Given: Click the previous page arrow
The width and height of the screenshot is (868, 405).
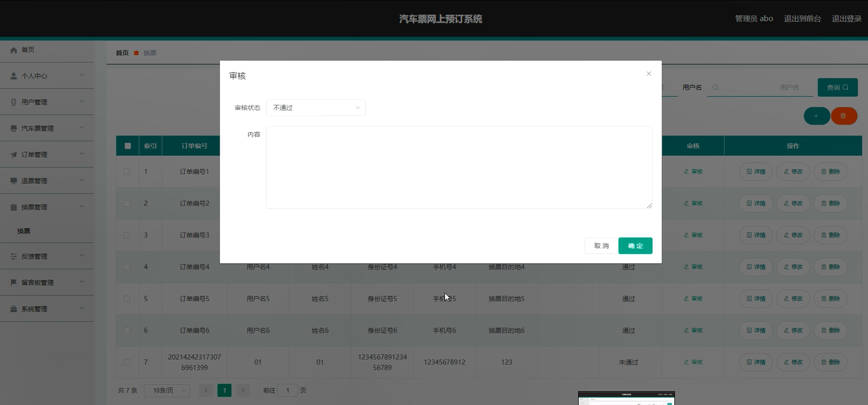Looking at the screenshot, I should 206,391.
